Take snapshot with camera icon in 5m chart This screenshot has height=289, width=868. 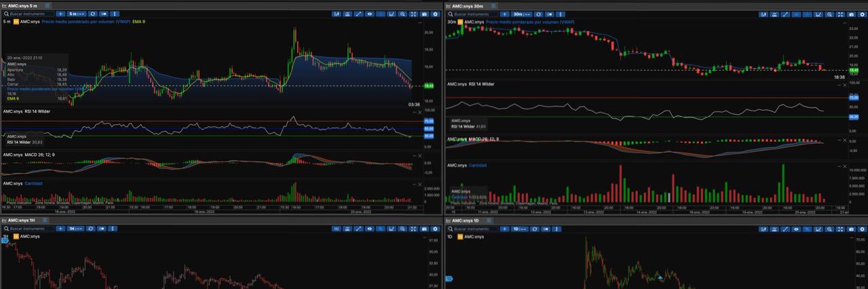(424, 14)
